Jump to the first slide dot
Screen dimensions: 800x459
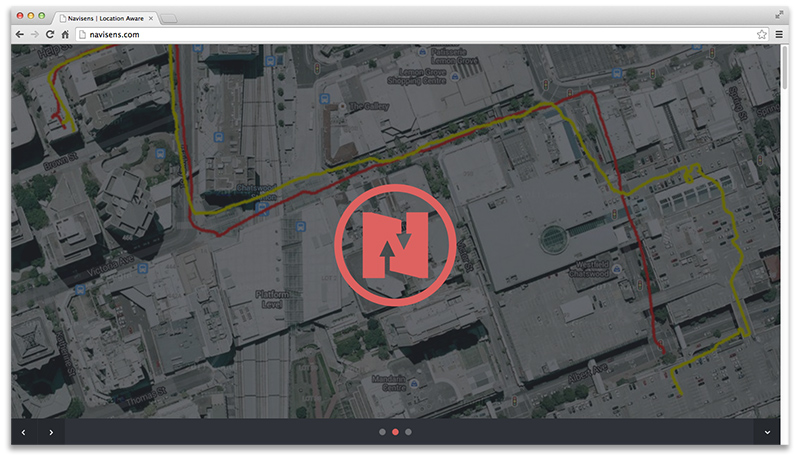382,432
